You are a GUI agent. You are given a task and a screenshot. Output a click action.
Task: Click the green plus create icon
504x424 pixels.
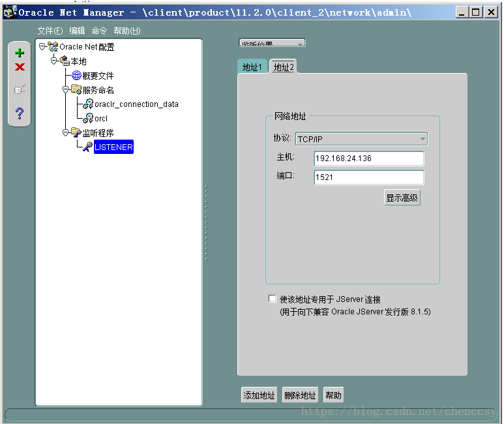pyautogui.click(x=20, y=53)
